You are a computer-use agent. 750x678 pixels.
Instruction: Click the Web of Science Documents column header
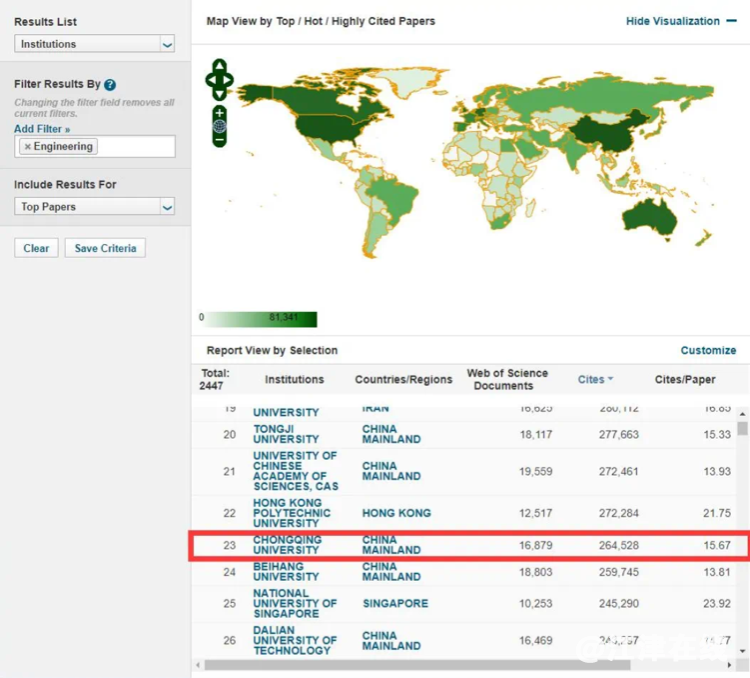click(507, 379)
